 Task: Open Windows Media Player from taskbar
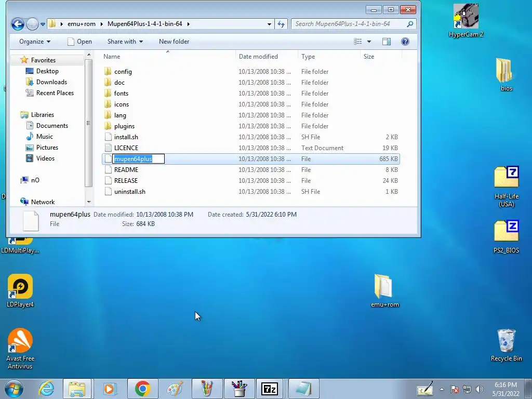point(109,389)
